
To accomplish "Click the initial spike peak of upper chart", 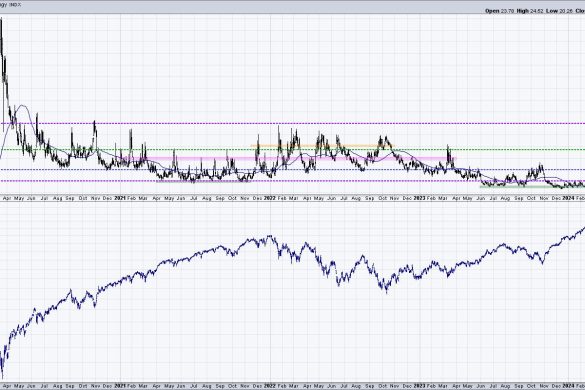I will click(x=1, y=19).
